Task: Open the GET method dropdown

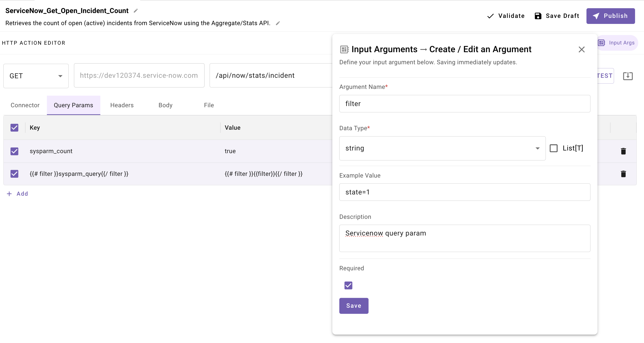Action: click(36, 76)
